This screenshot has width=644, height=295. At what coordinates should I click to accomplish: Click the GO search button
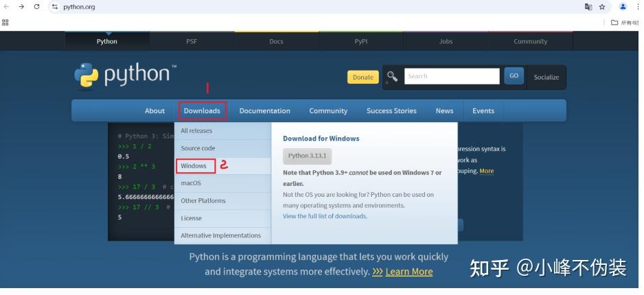coord(514,76)
